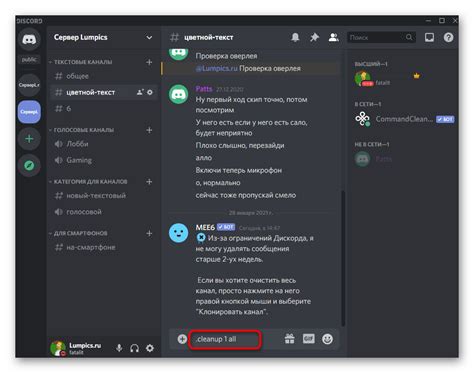Image resolution: width=474 pixels, height=373 pixels.
Task: Click message 'Плохо слышно, перезайди'
Action: pyautogui.click(x=240, y=145)
